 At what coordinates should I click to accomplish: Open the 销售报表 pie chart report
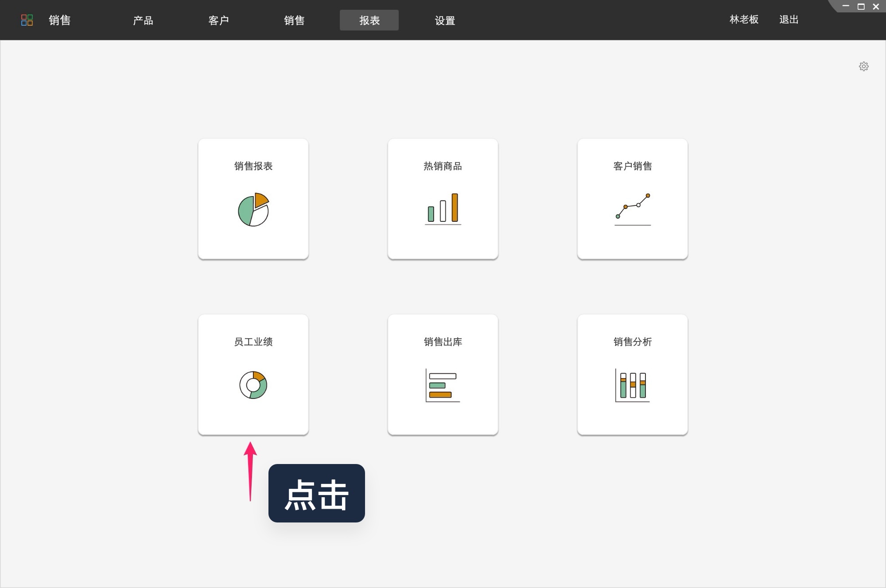pos(253,198)
